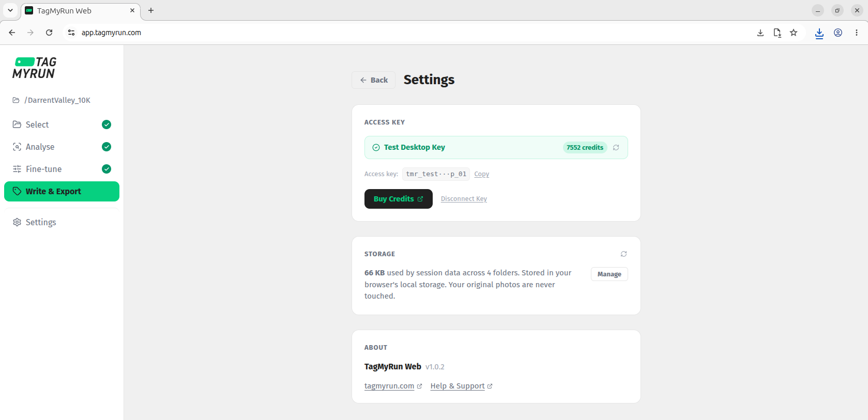This screenshot has height=420, width=868.
Task: Refresh storage usage
Action: click(x=623, y=254)
